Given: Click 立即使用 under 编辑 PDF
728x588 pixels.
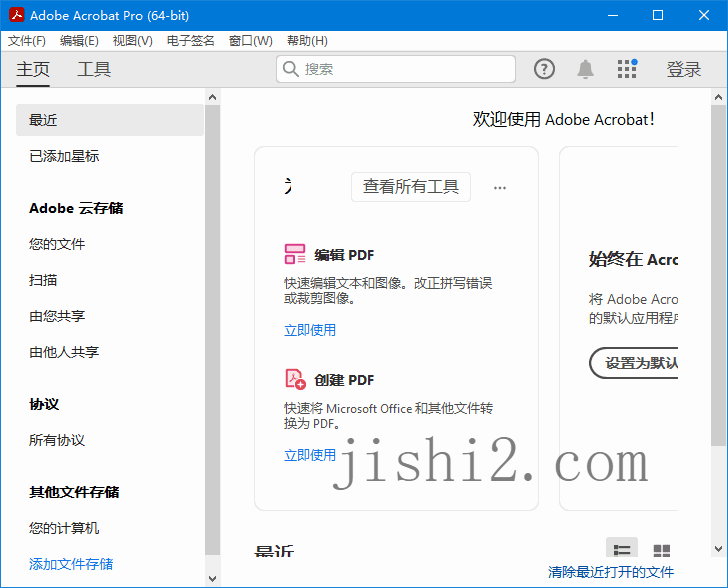Looking at the screenshot, I should (310, 330).
